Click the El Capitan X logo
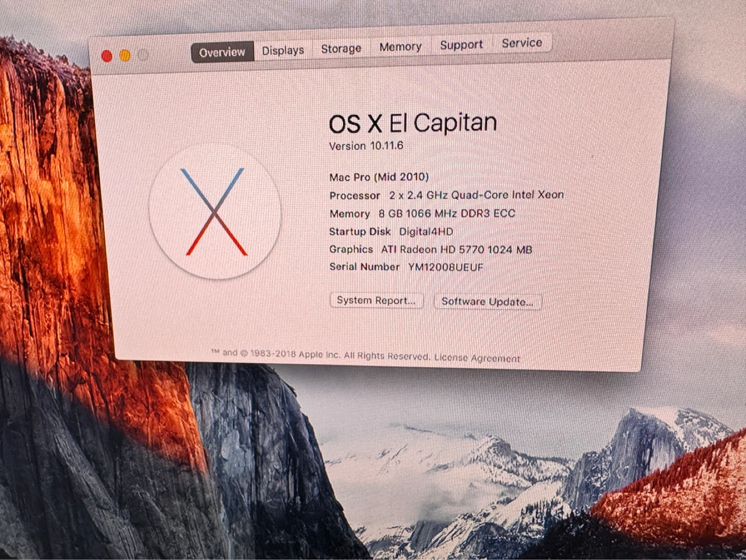Image resolution: width=746 pixels, height=560 pixels. [x=214, y=211]
